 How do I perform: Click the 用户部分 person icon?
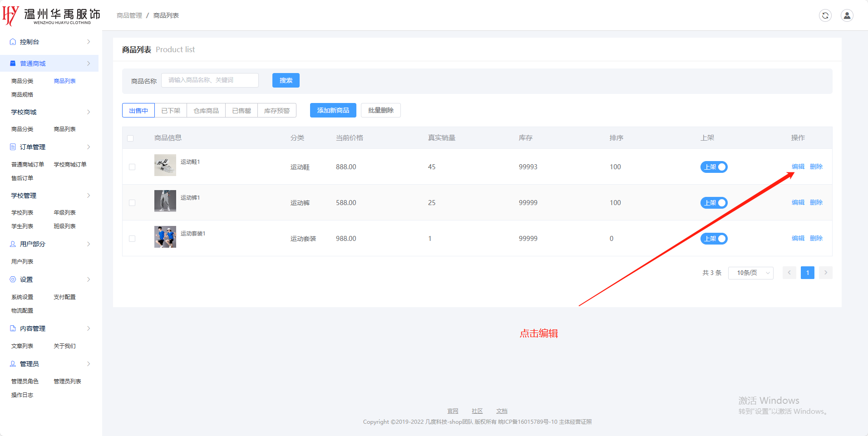point(13,244)
